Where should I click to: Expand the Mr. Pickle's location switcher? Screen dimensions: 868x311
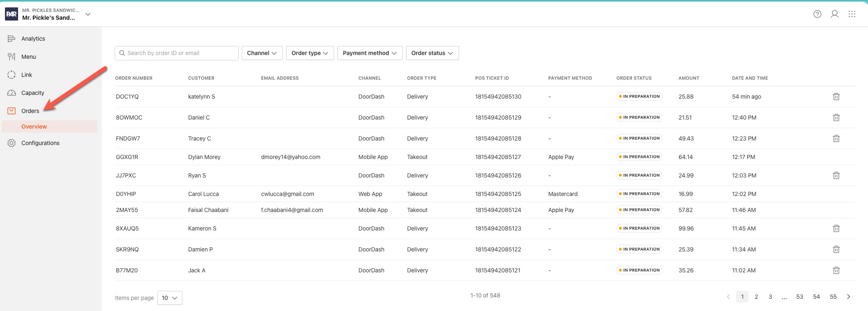(x=88, y=14)
